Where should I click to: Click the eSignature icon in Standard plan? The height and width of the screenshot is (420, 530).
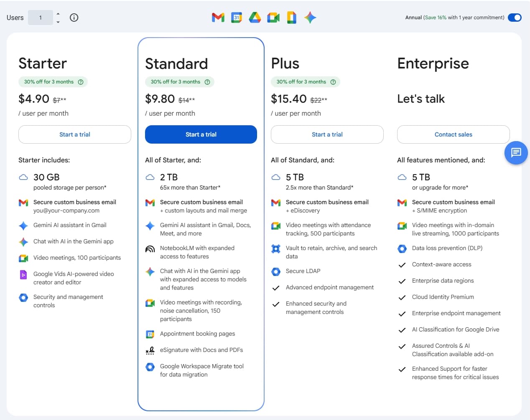coord(150,350)
